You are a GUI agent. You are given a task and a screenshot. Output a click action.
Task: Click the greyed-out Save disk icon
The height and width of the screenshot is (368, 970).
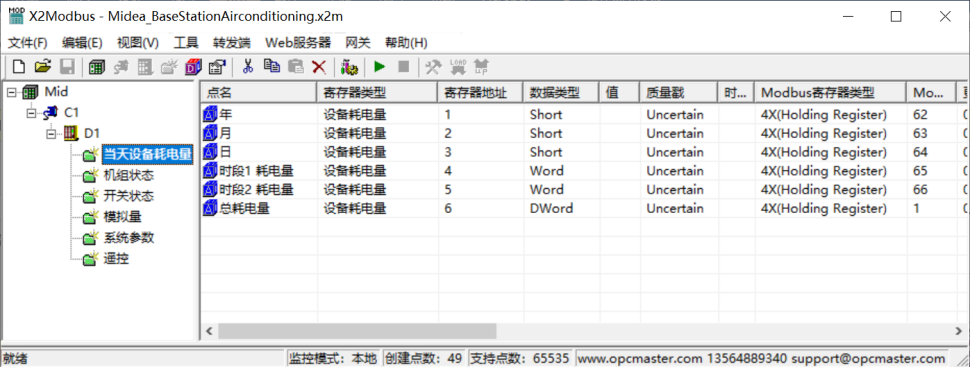point(66,66)
